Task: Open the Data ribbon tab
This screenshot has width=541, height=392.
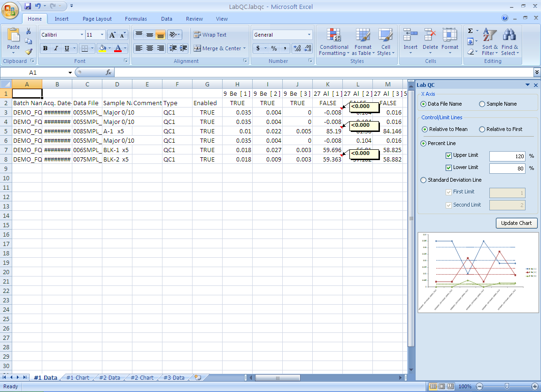Action: tap(167, 19)
